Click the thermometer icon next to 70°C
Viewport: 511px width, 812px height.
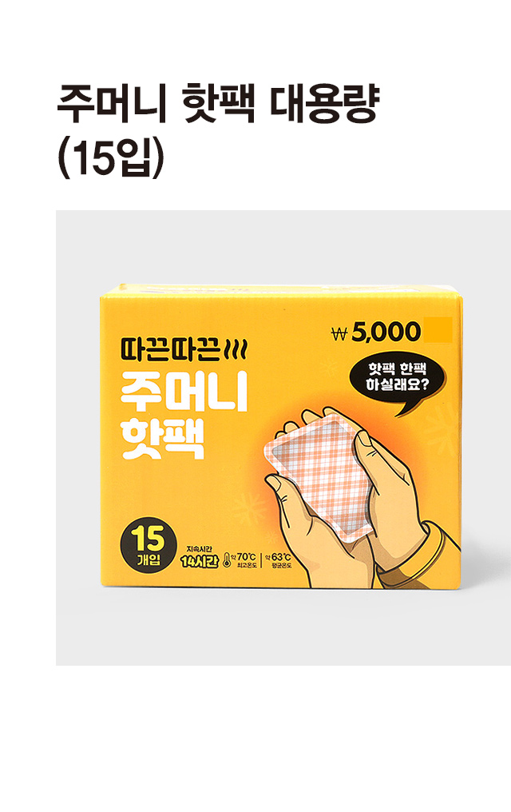tap(227, 559)
